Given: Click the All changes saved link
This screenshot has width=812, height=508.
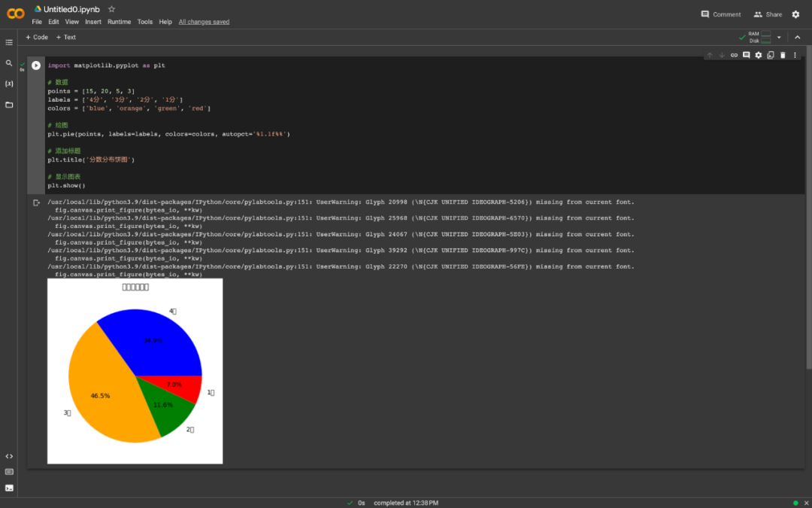Looking at the screenshot, I should click(x=204, y=22).
